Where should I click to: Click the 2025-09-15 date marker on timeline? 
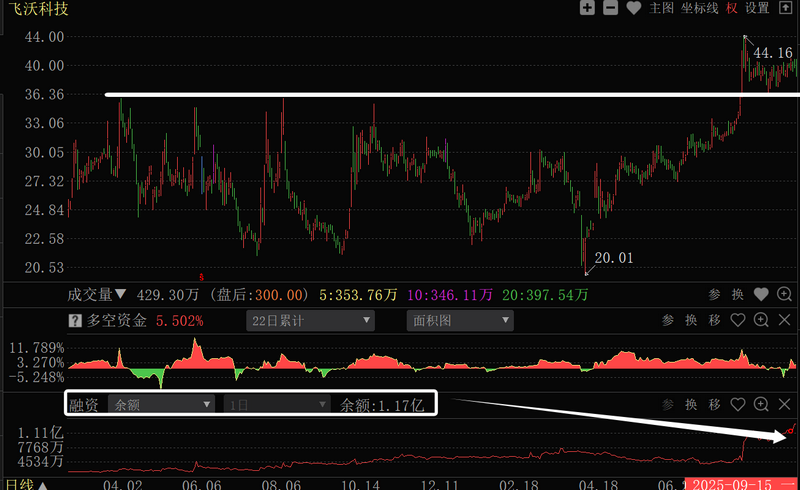pyautogui.click(x=732, y=483)
